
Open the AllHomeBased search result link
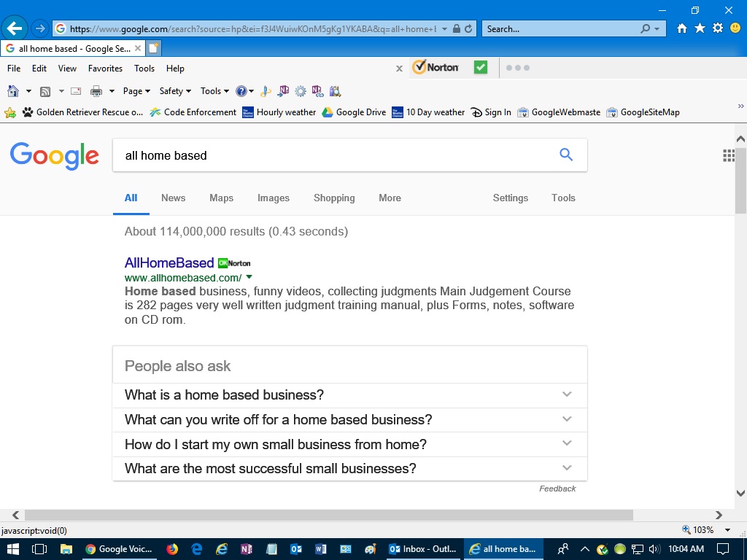169,262
